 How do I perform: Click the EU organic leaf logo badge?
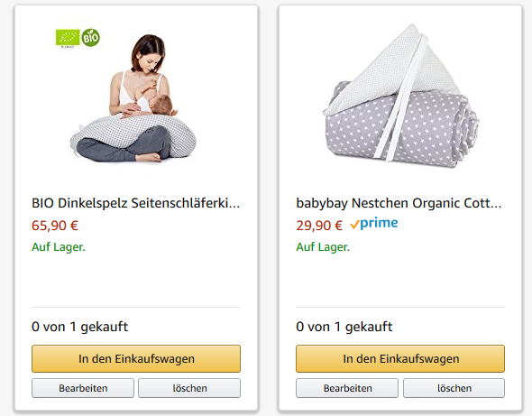[68, 38]
